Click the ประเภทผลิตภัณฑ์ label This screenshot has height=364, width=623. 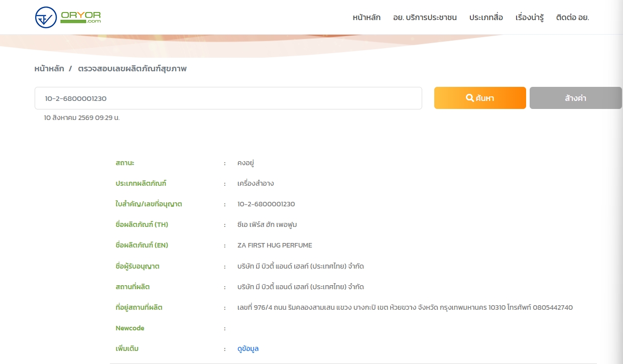pos(141,184)
